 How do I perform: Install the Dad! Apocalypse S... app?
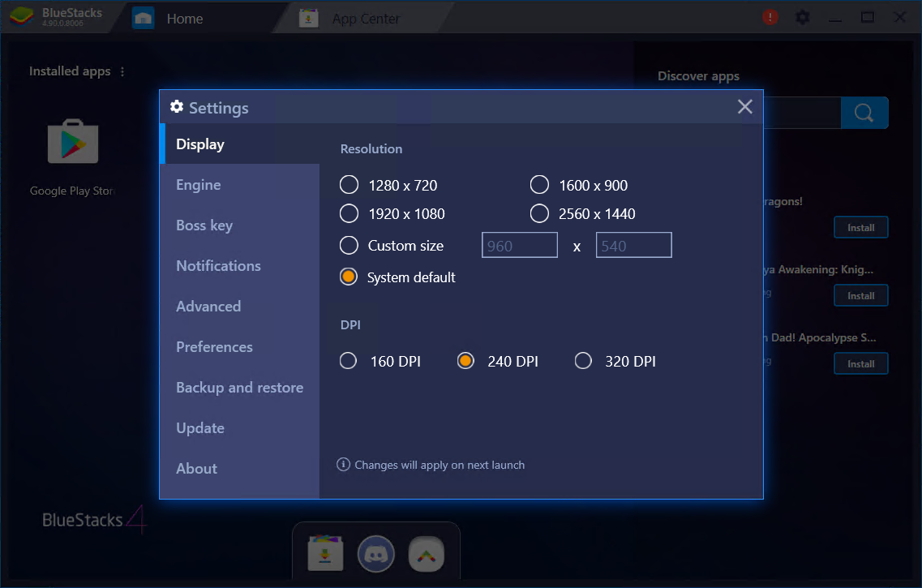tap(861, 364)
